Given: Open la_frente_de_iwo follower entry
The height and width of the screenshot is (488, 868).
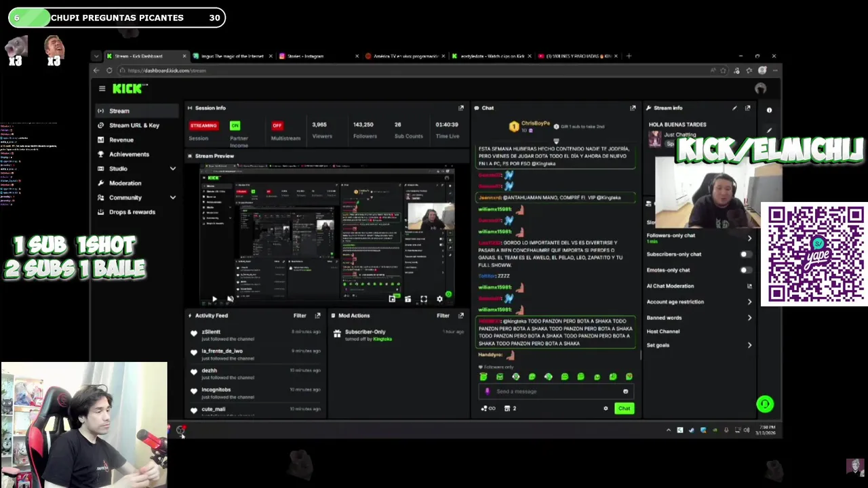Looking at the screenshot, I should (x=258, y=354).
